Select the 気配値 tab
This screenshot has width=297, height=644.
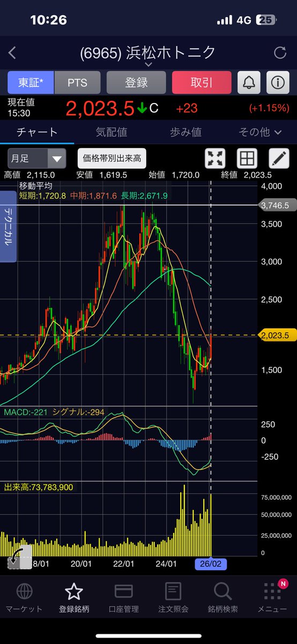(111, 131)
